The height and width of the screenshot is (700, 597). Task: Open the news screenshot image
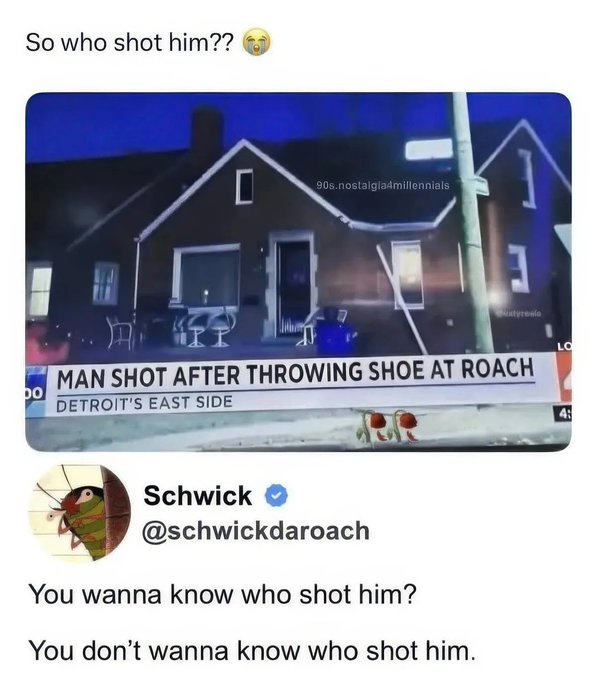298,272
